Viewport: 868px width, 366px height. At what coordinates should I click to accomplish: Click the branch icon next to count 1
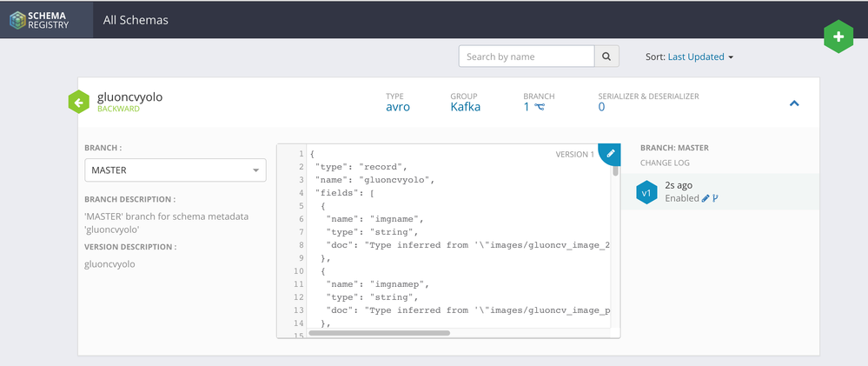pos(540,108)
